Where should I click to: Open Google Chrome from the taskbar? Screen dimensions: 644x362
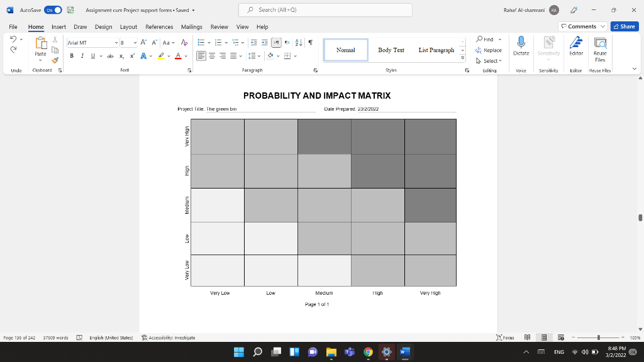coord(367,353)
